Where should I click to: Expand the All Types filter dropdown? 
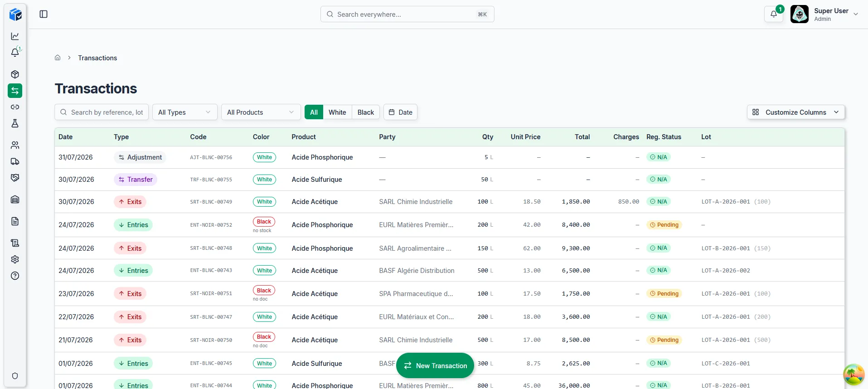click(185, 112)
